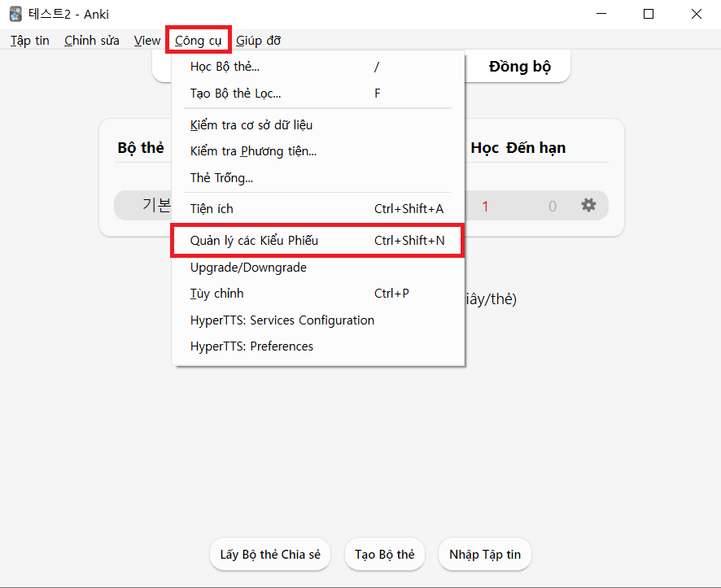
Task: Click the Học column header
Action: 485,148
